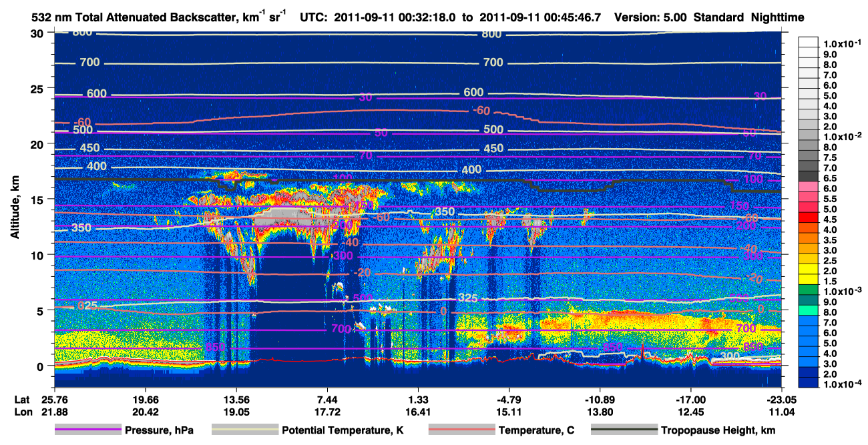Click longitude value 17.72
Screen dimensions: 868x445
[x=327, y=411]
